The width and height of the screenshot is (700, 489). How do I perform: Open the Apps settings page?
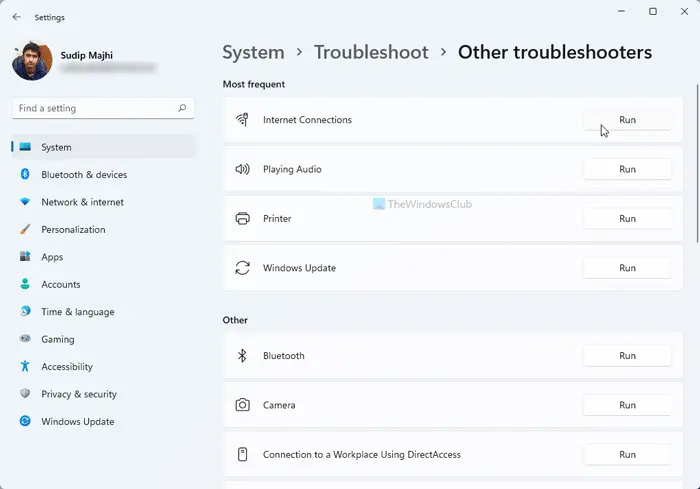point(104,257)
